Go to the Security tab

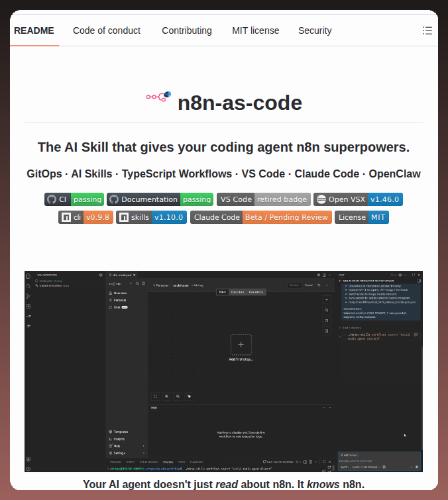315,30
